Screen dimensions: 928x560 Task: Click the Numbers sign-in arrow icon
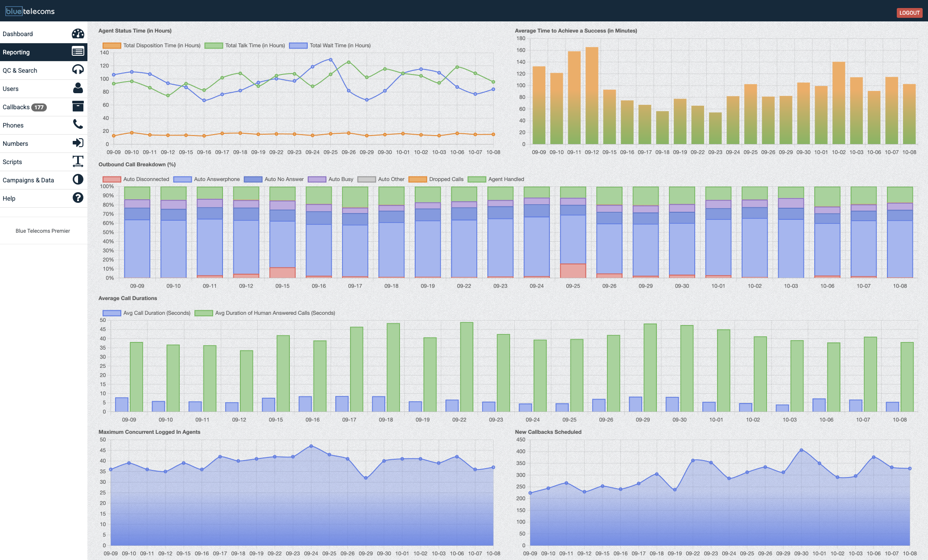pos(78,143)
